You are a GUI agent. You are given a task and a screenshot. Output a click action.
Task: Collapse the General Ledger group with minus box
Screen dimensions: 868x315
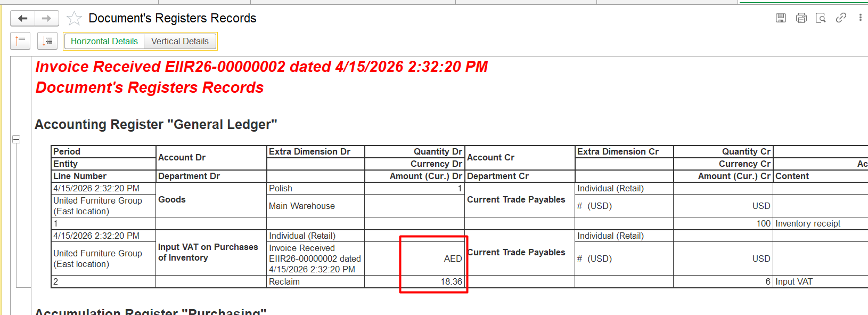(17, 140)
